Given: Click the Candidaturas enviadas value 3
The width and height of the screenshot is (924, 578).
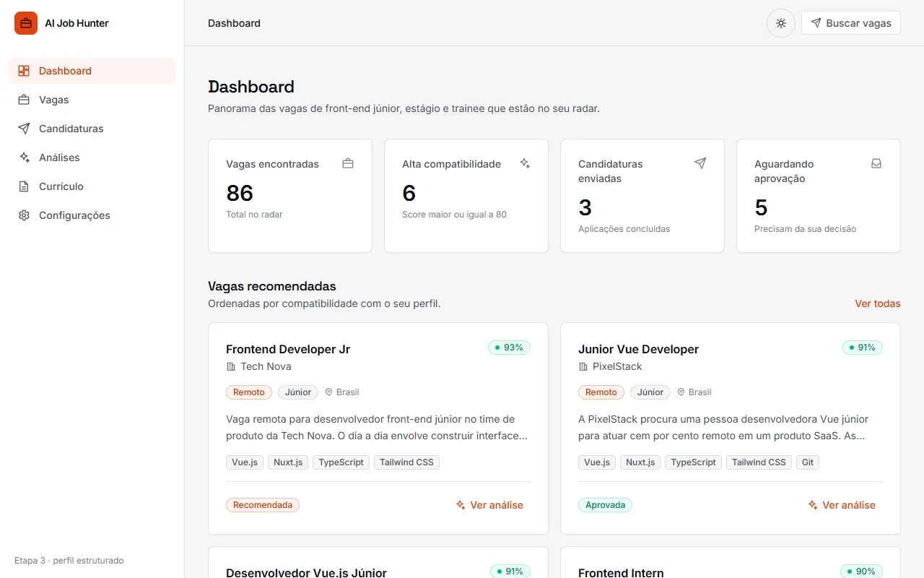Looking at the screenshot, I should tap(585, 207).
